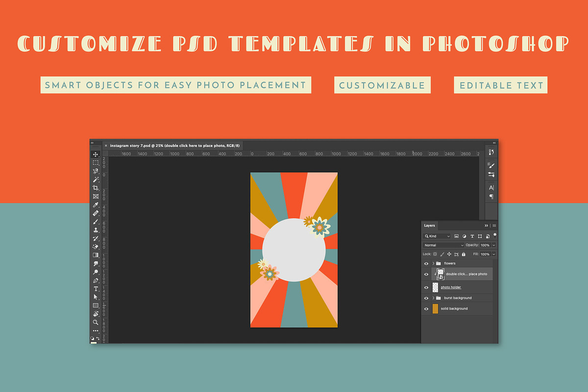Filter layers by type layers
The width and height of the screenshot is (588, 392).
pyautogui.click(x=472, y=236)
